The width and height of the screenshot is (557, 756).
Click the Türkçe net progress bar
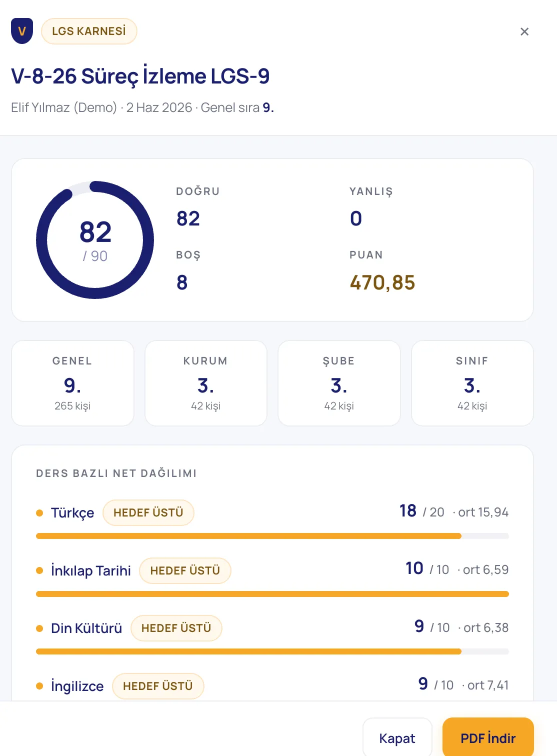(272, 536)
